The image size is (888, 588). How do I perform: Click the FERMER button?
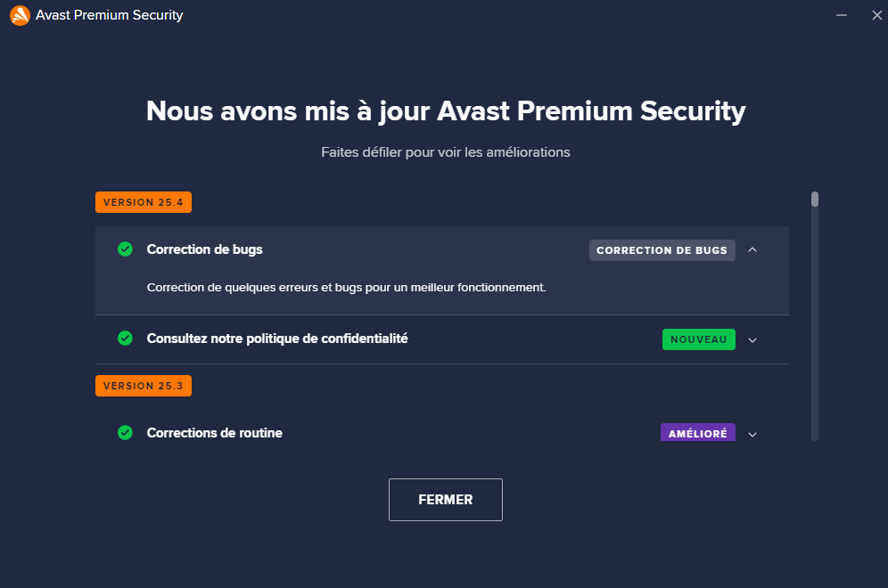446,500
